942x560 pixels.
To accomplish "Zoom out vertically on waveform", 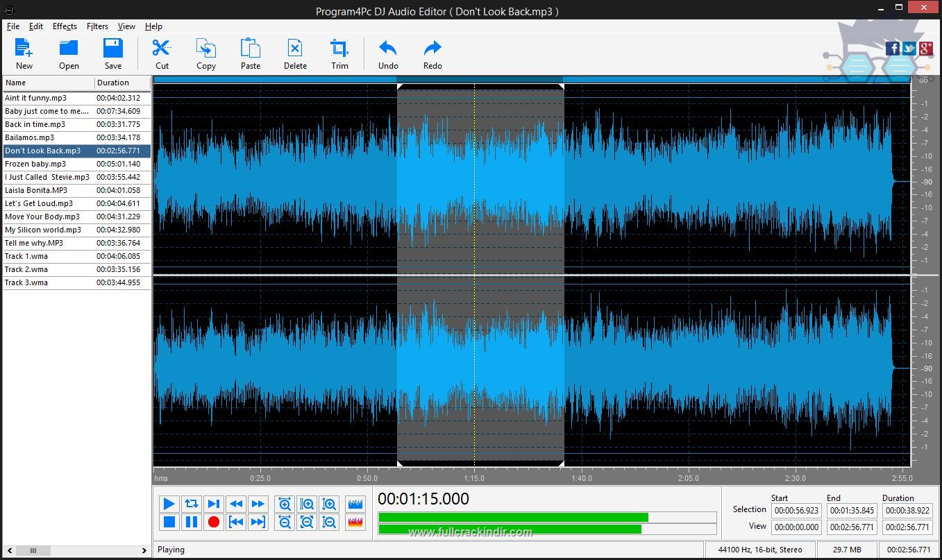I will 329,522.
